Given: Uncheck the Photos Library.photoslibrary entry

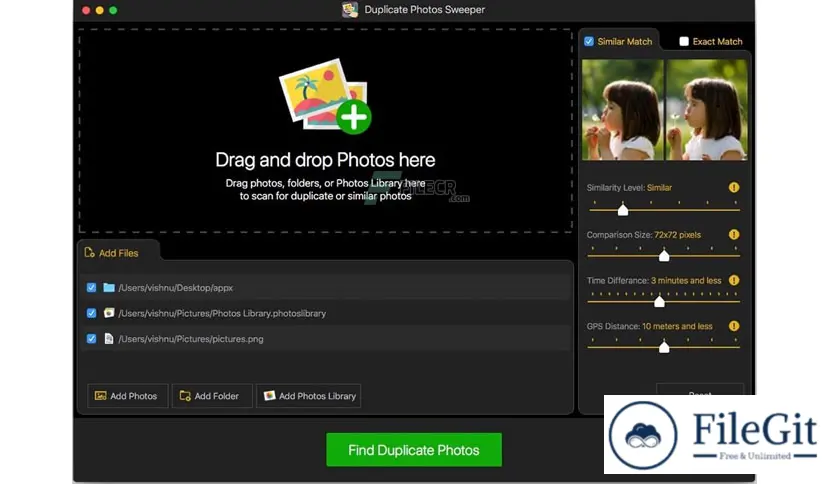Looking at the screenshot, I should click(x=91, y=313).
